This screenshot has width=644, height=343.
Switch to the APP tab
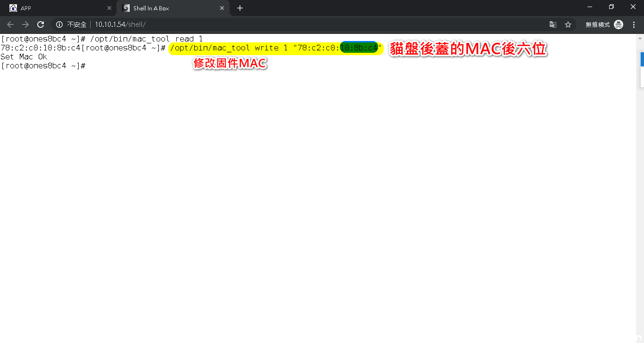[57, 8]
